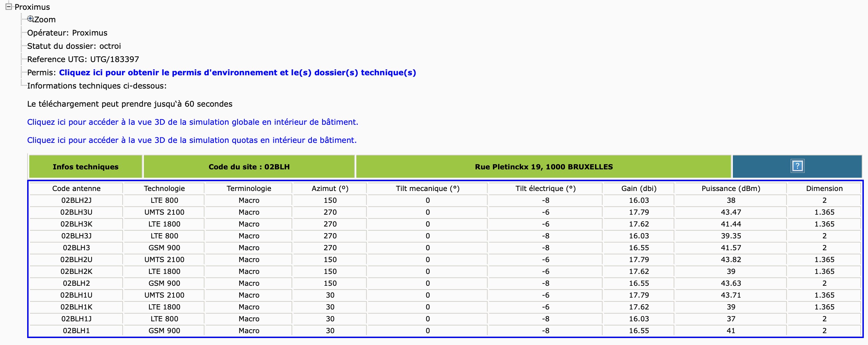The height and width of the screenshot is (345, 868).
Task: Select antenna code 02BLH1U cell
Action: [76, 295]
